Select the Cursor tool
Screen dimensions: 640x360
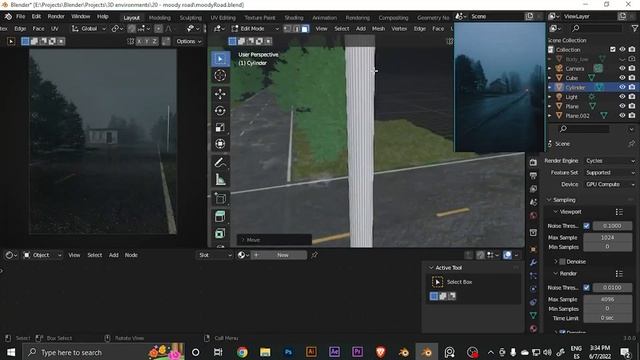click(x=220, y=76)
